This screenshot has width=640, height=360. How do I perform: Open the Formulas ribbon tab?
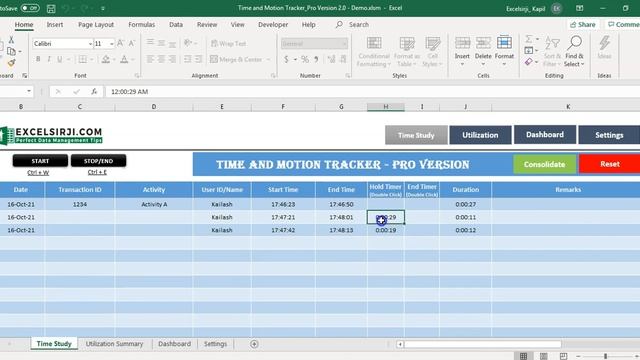(x=142, y=25)
